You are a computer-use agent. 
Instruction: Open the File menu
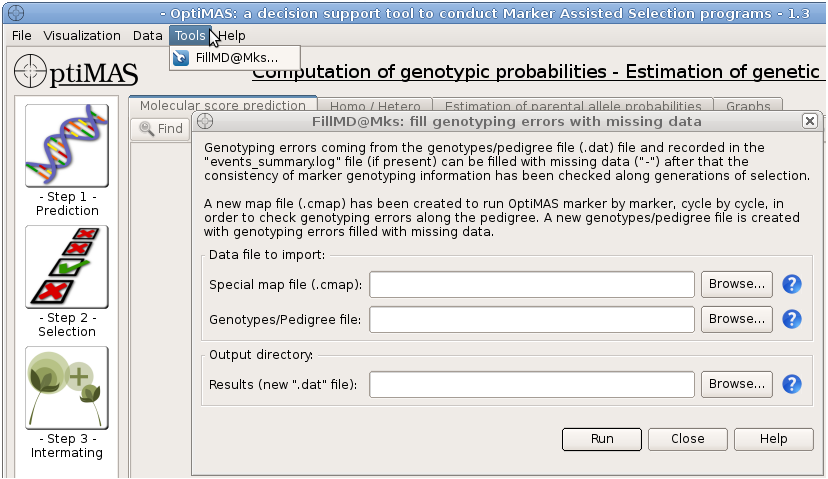click(22, 35)
